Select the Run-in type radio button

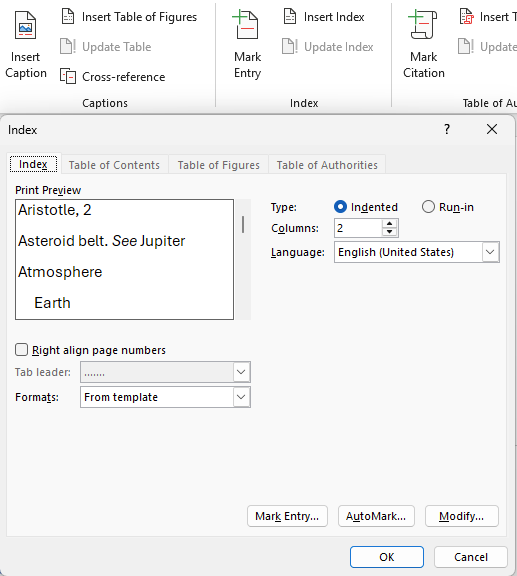pyautogui.click(x=428, y=207)
